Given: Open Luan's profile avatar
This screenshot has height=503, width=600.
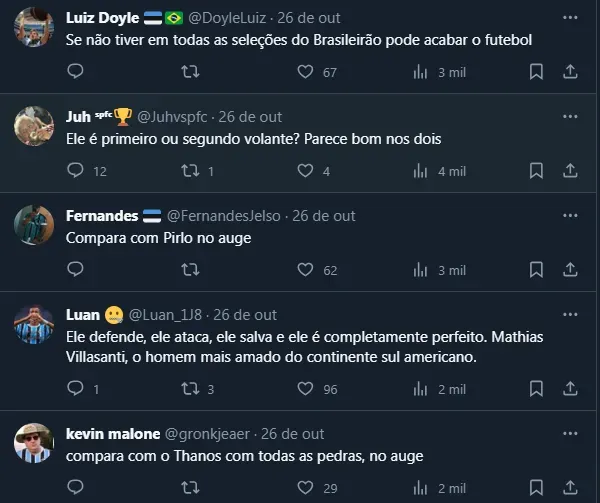Looking at the screenshot, I should [33, 324].
